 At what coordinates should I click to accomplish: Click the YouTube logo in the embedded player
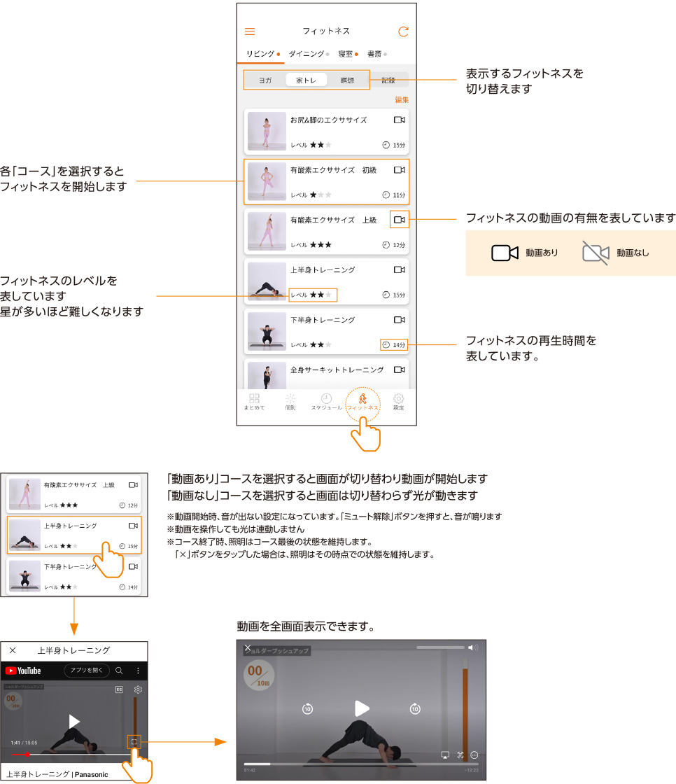[x=23, y=671]
